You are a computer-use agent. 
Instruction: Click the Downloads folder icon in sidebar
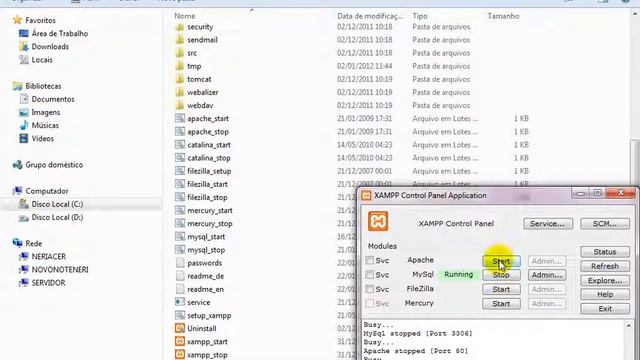pyautogui.click(x=24, y=47)
